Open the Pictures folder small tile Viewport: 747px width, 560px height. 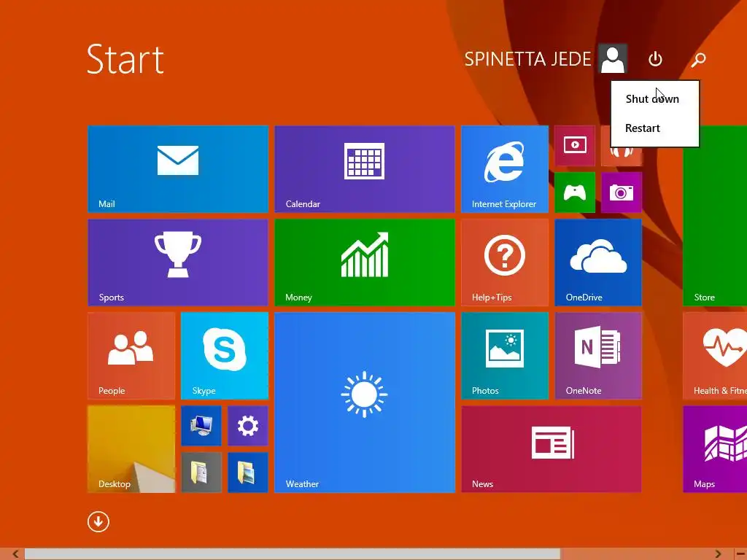point(248,472)
